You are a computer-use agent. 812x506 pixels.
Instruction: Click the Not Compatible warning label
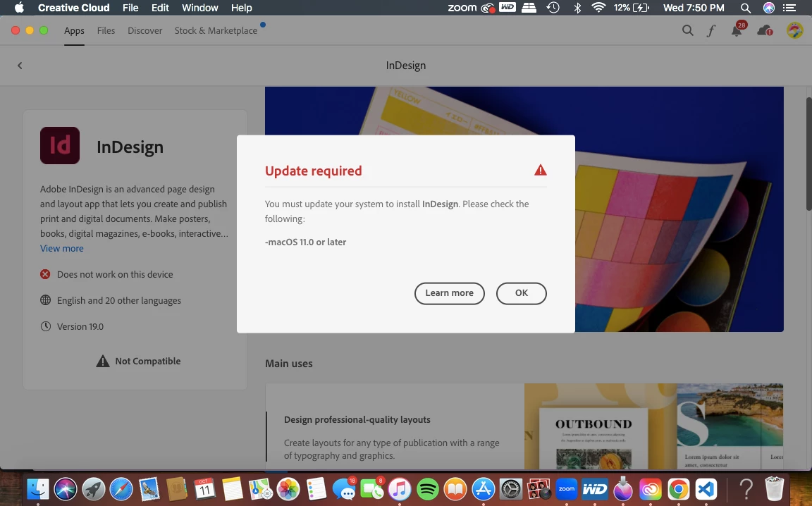tap(138, 361)
